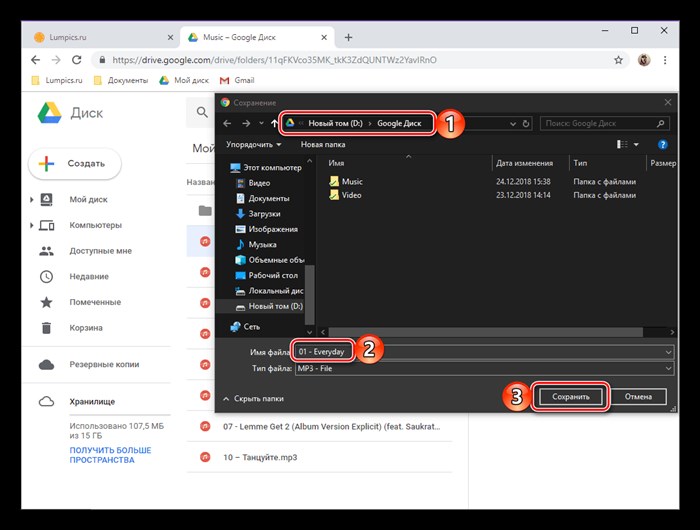The image size is (700, 530).
Task: Click the address bar URL
Action: pyautogui.click(x=274, y=60)
